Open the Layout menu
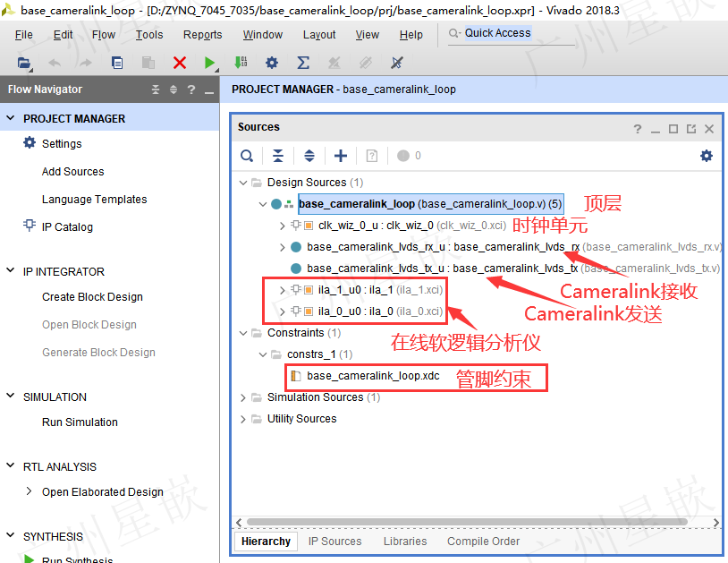Image resolution: width=728 pixels, height=563 pixels. click(x=319, y=35)
